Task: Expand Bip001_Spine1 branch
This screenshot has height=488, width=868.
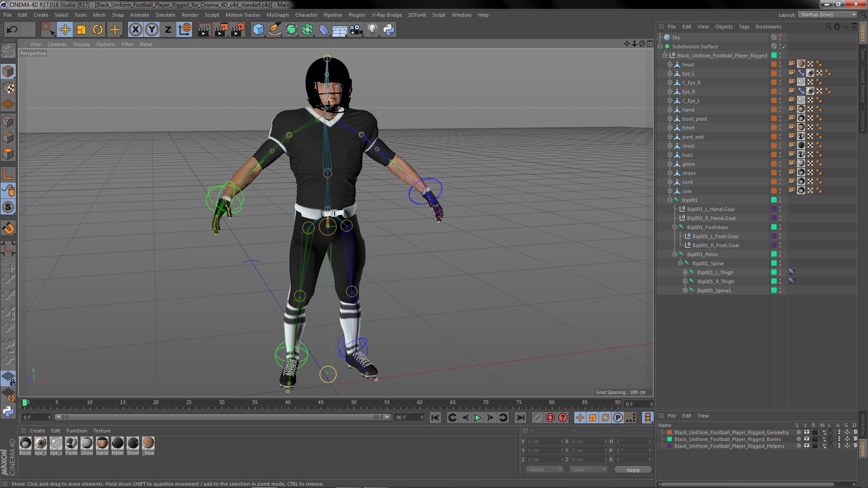Action: [x=685, y=291]
